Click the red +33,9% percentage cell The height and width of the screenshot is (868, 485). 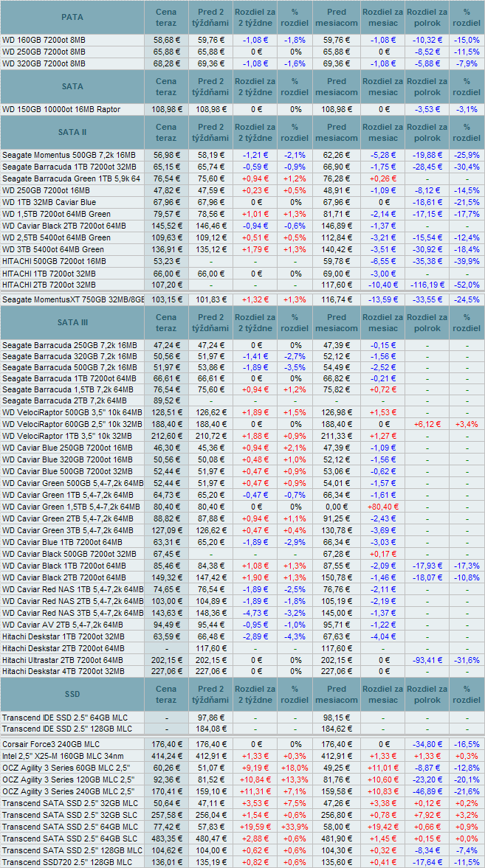(295, 826)
